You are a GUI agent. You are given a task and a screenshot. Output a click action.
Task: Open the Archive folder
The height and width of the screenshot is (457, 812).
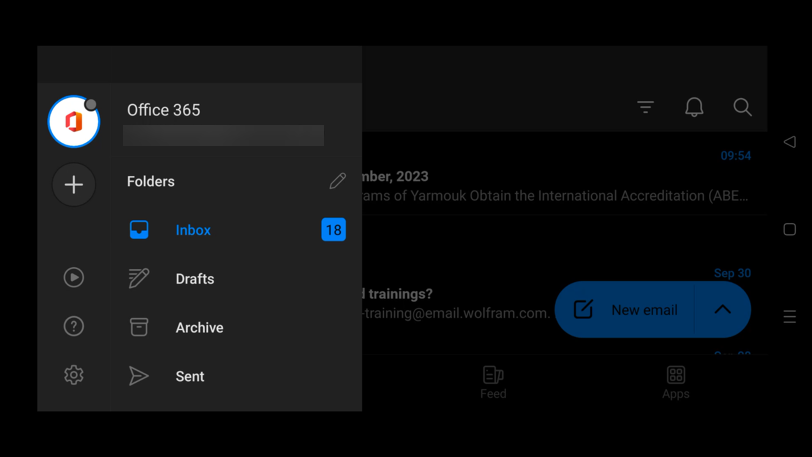click(236, 327)
